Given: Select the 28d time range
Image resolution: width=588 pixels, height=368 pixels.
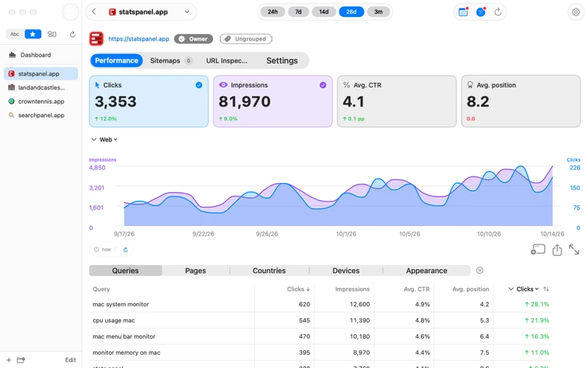Looking at the screenshot, I should 351,12.
